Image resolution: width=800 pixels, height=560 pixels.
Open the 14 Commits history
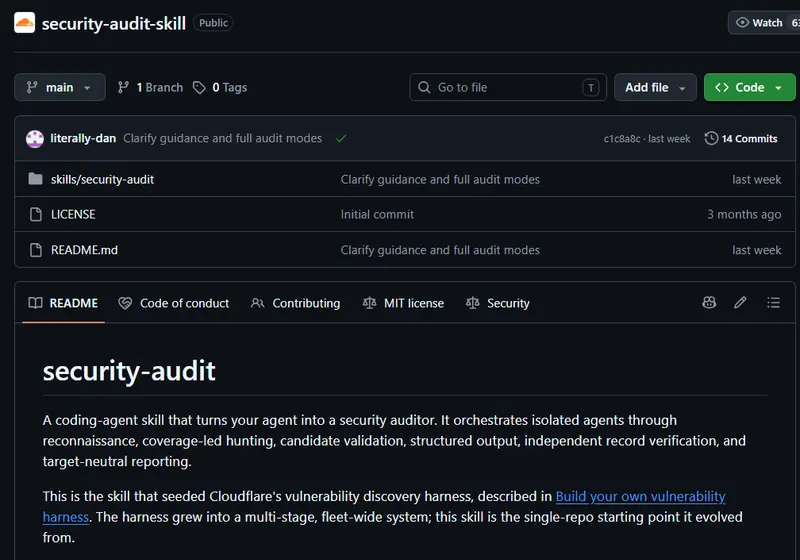[x=741, y=138]
